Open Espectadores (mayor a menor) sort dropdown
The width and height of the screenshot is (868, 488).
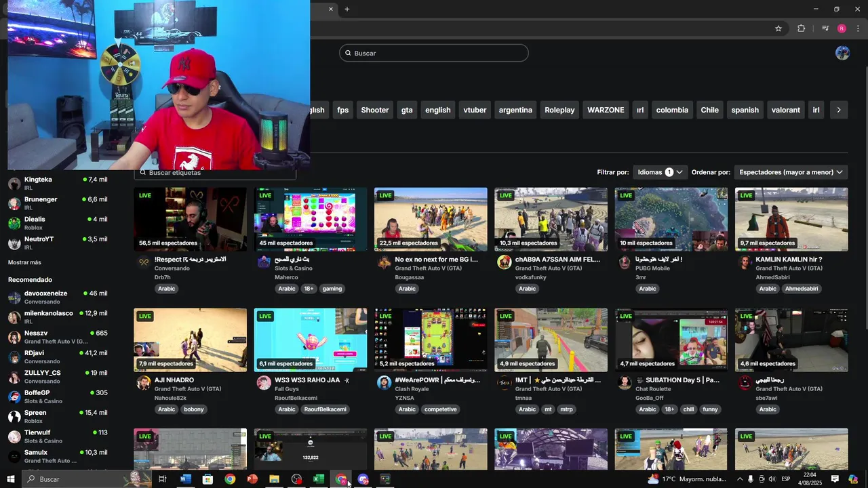point(791,172)
